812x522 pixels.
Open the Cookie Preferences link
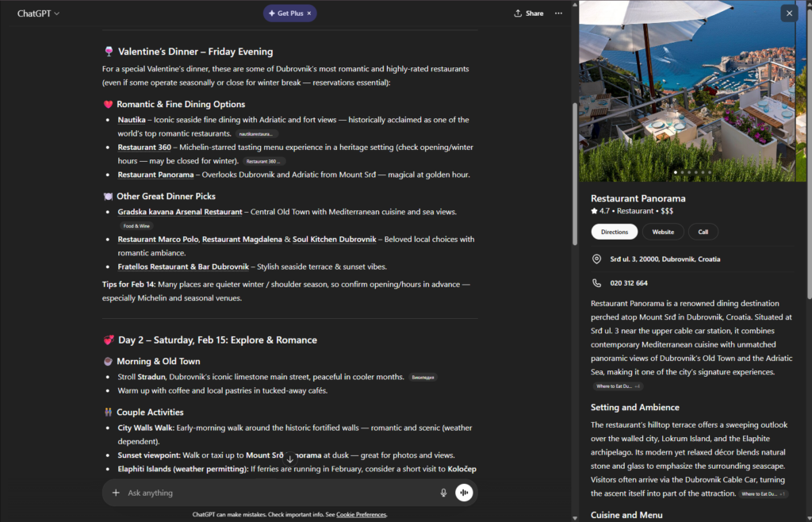point(361,514)
